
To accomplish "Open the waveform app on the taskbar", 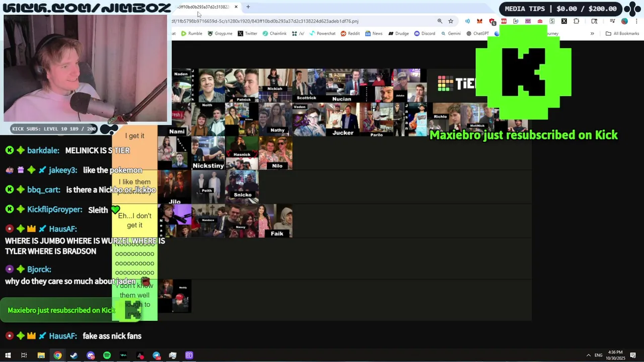I will pyautogui.click(x=123, y=355).
